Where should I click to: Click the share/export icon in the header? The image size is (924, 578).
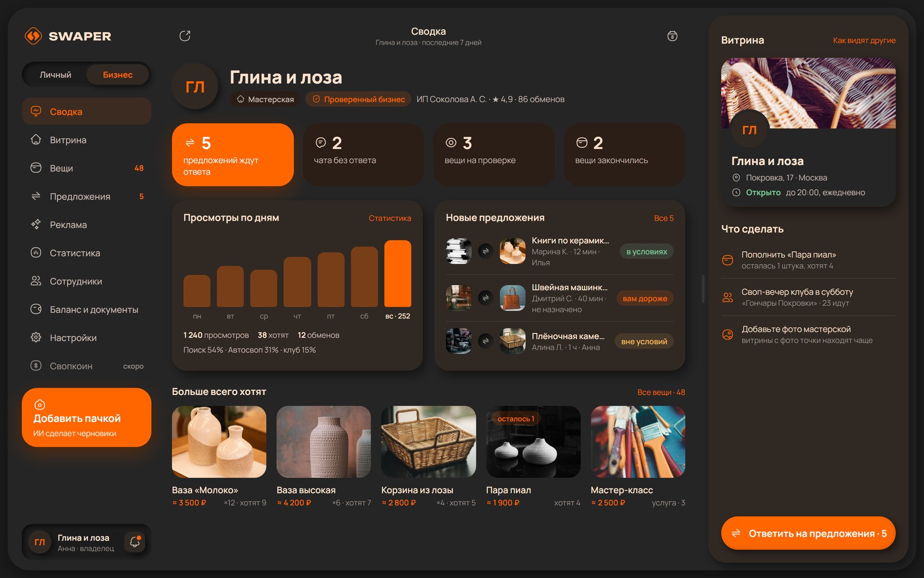[185, 36]
